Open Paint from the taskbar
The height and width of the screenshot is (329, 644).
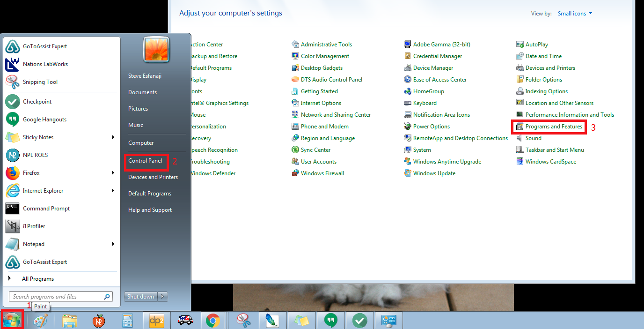tap(41, 321)
